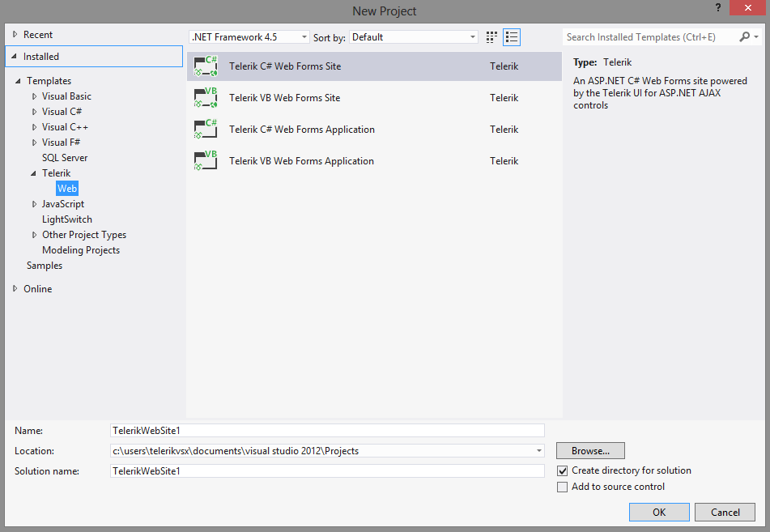Click the Name input field
This screenshot has width=770, height=532.
pos(328,430)
